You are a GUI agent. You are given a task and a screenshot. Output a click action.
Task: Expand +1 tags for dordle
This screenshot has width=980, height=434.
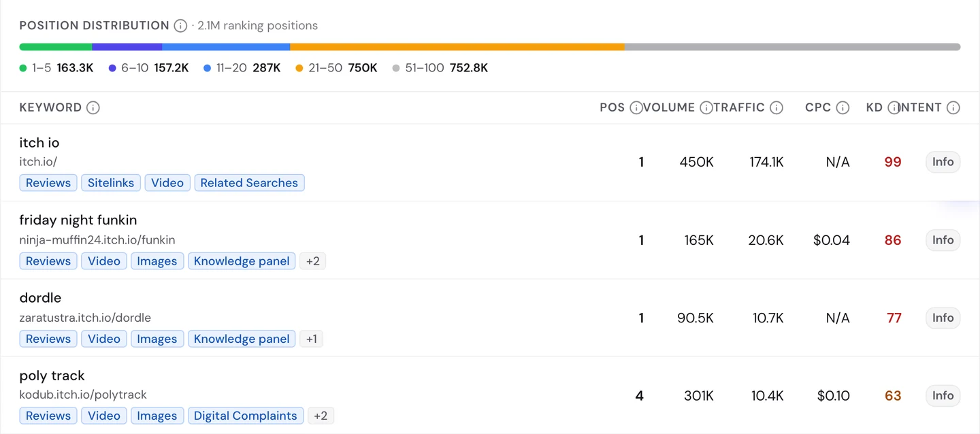(x=312, y=339)
